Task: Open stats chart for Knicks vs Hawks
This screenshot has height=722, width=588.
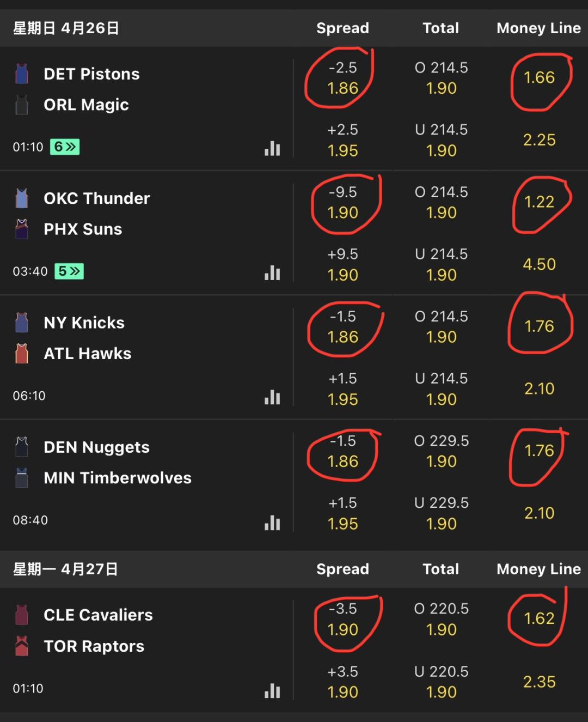Action: 272,397
